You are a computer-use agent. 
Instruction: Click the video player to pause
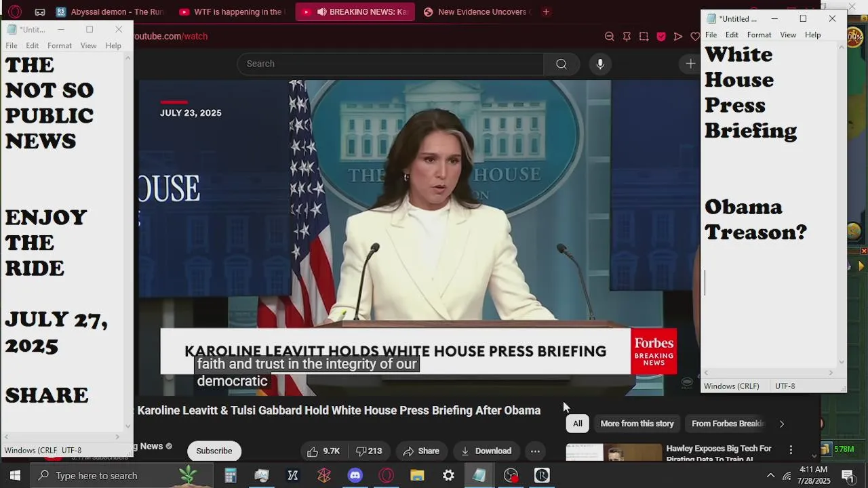click(x=419, y=237)
